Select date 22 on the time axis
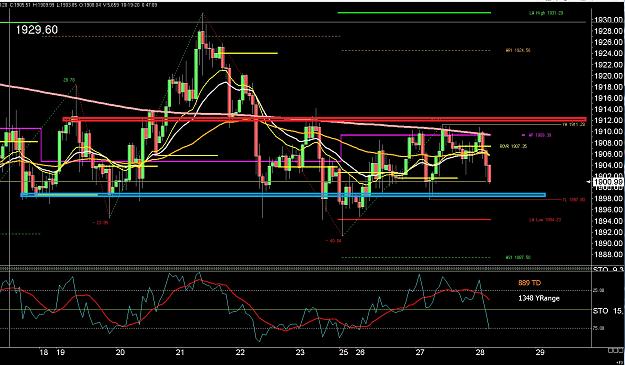Screen dimensions: 625x365 (x=240, y=352)
